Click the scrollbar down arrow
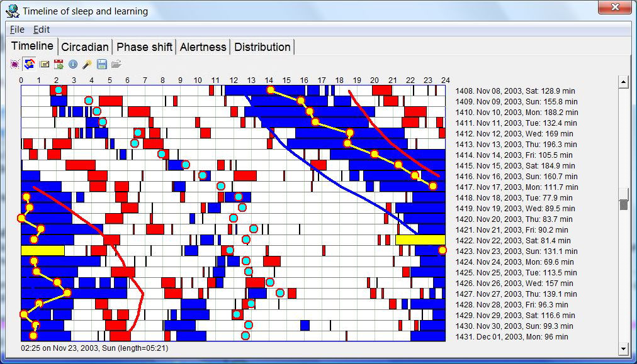This screenshot has width=637, height=364. click(624, 348)
